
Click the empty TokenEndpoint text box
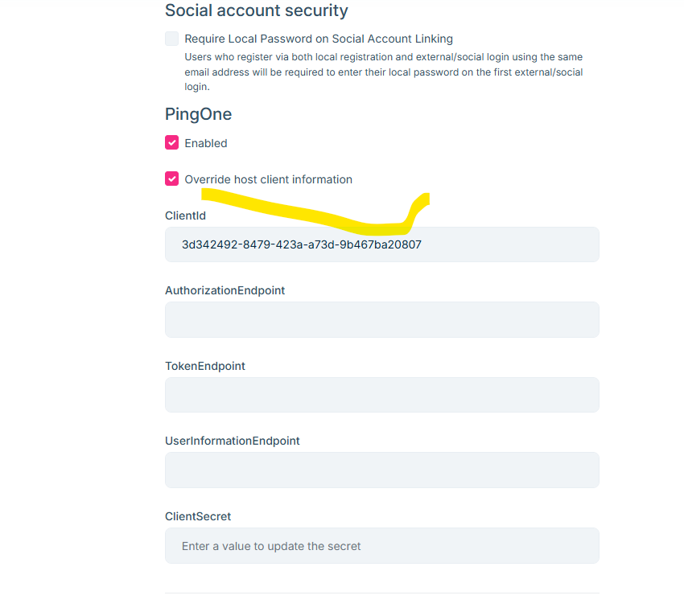(x=382, y=395)
